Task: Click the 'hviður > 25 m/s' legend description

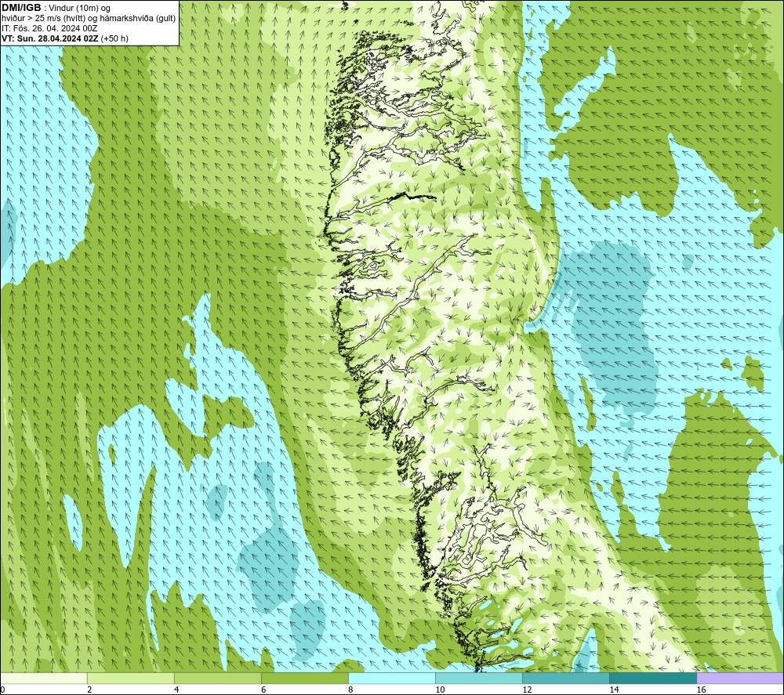Action: coord(89,19)
